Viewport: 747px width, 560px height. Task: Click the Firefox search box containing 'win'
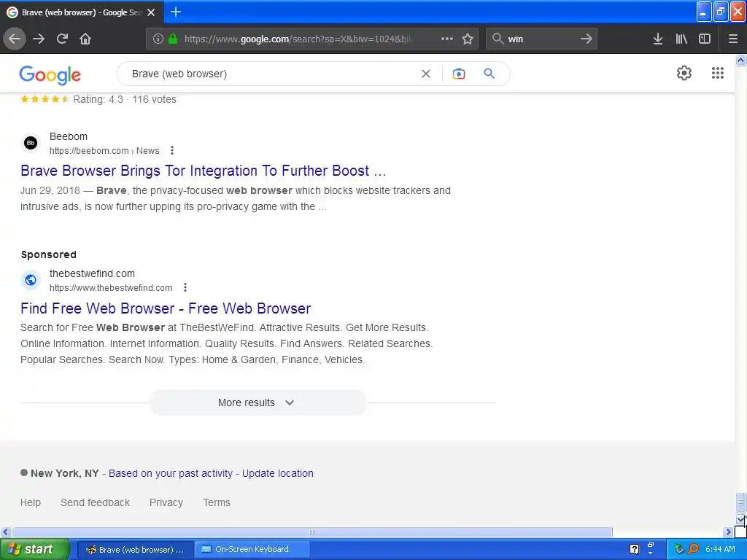541,39
